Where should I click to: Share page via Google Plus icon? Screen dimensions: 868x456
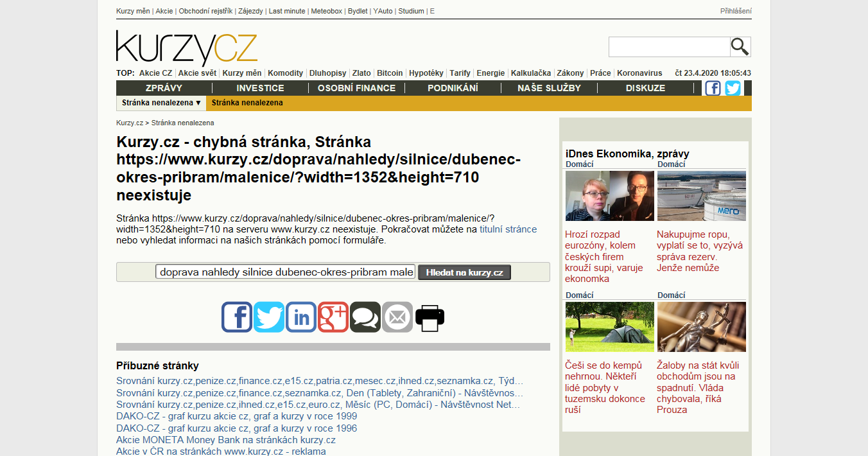coord(333,317)
